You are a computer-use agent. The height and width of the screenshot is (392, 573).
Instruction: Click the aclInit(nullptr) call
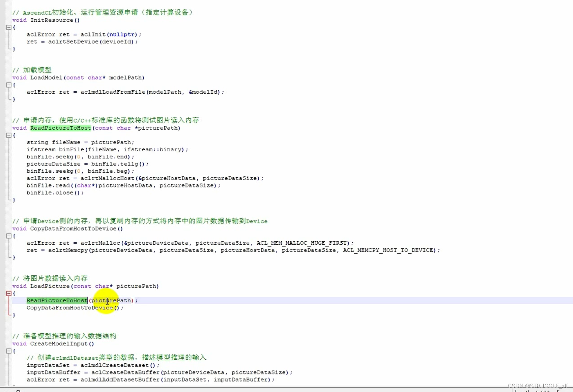109,34
